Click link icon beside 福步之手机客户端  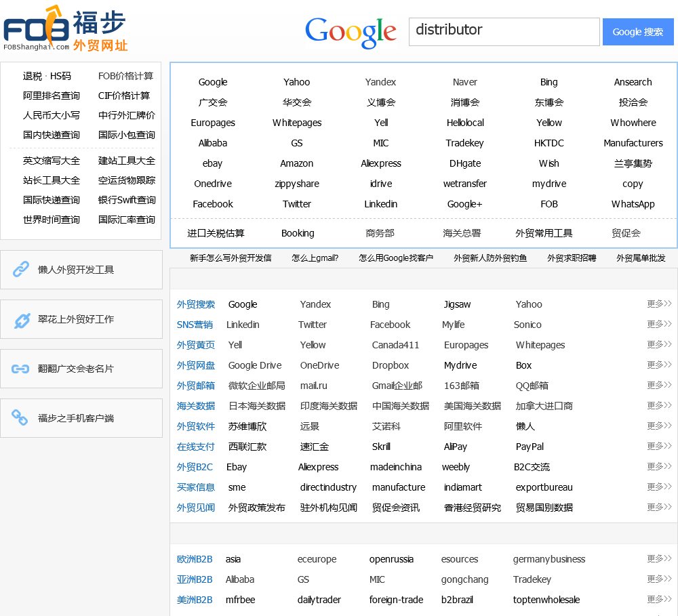(20, 417)
